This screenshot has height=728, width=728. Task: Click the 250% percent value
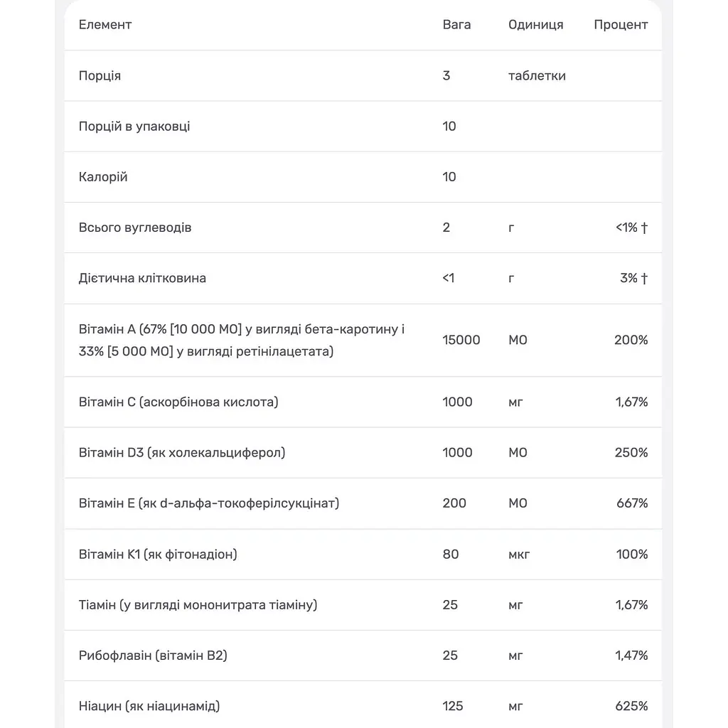coord(631,453)
